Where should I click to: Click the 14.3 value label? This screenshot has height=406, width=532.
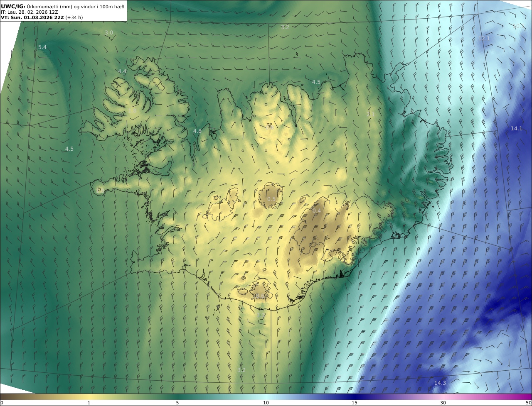[440, 383]
